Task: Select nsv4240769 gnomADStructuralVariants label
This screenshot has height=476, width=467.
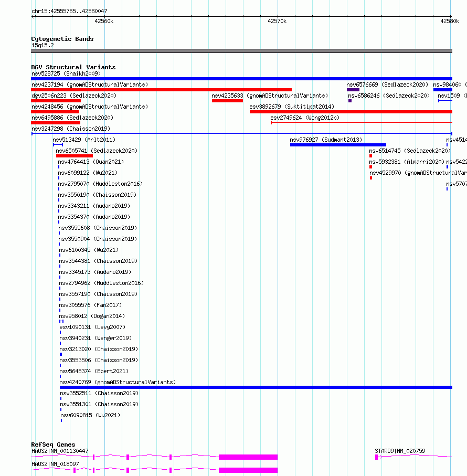Action: pos(118,382)
